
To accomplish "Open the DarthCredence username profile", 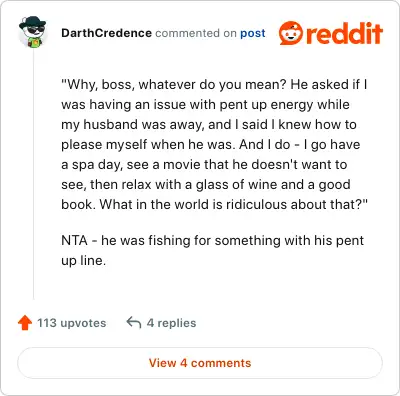I will [106, 33].
